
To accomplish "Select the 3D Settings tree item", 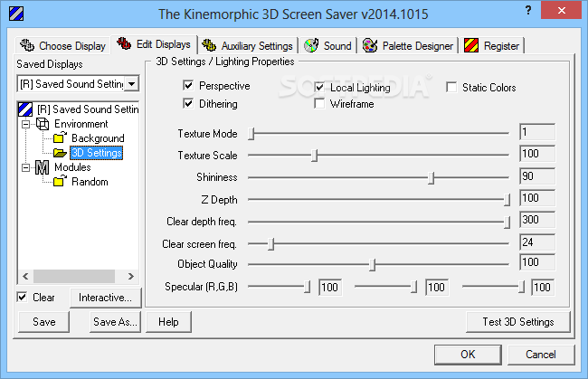I will (x=97, y=153).
